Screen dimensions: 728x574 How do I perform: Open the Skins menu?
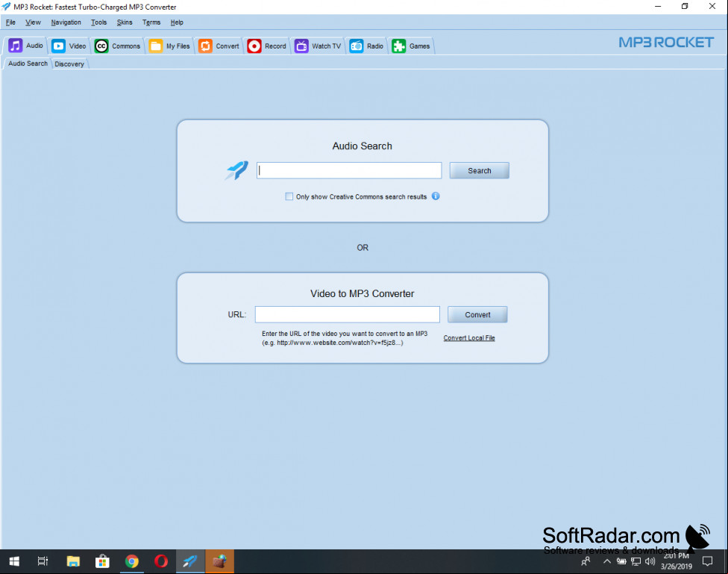point(125,22)
